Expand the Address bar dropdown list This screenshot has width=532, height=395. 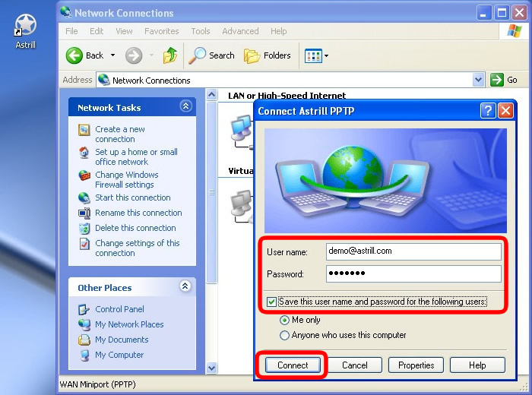pyautogui.click(x=478, y=80)
